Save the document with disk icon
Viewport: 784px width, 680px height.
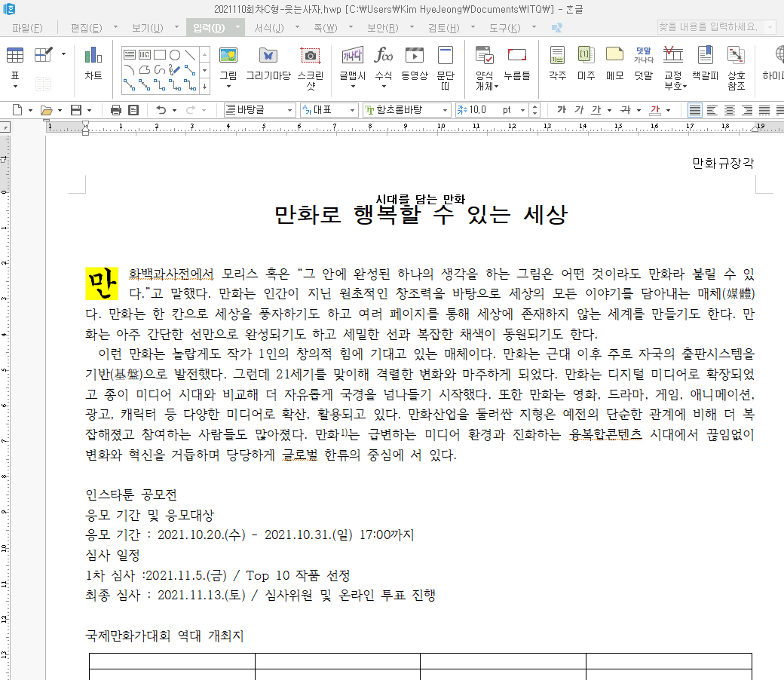click(x=76, y=109)
